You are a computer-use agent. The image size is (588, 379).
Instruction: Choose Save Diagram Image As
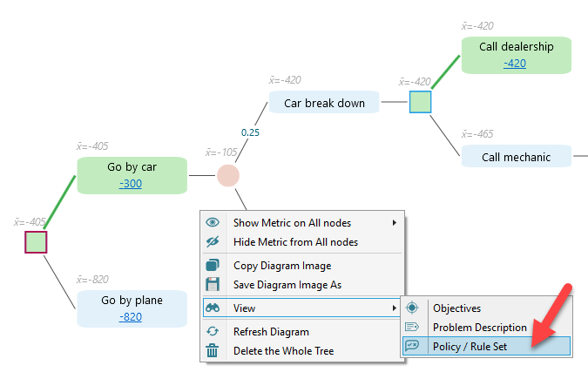click(288, 285)
